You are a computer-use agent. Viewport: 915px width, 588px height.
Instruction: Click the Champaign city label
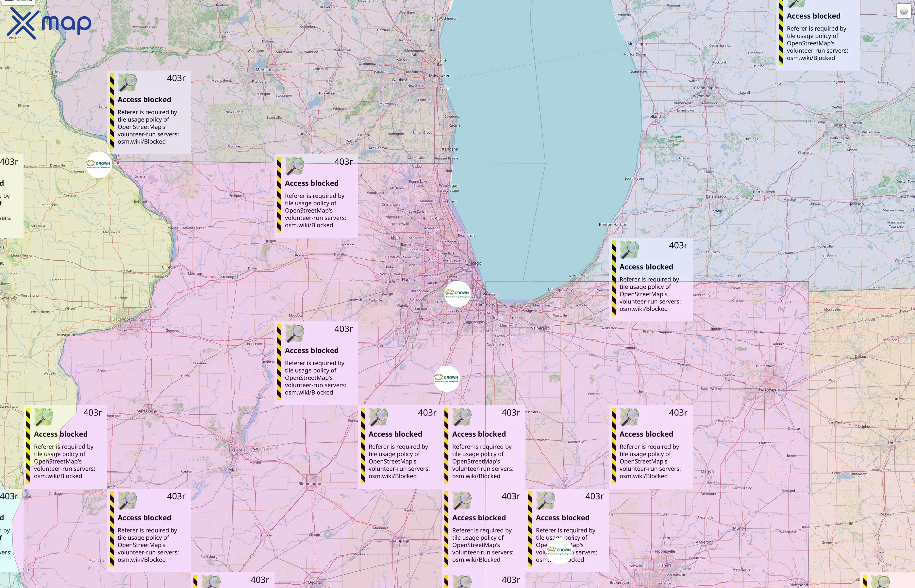[x=400, y=540]
